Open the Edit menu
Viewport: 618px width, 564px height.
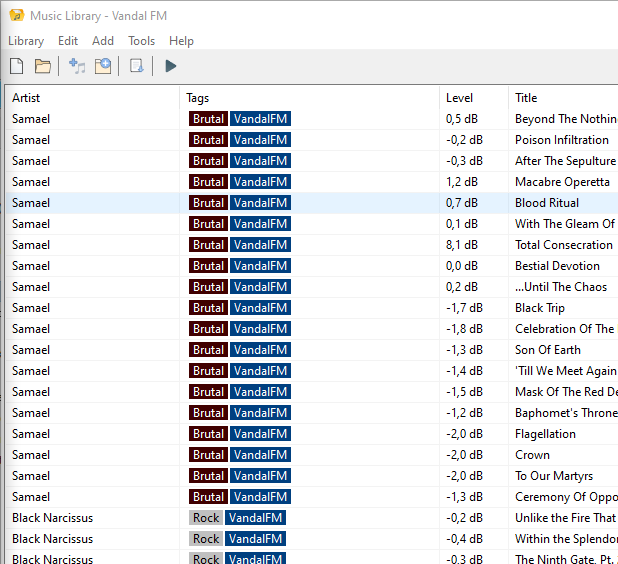click(68, 41)
